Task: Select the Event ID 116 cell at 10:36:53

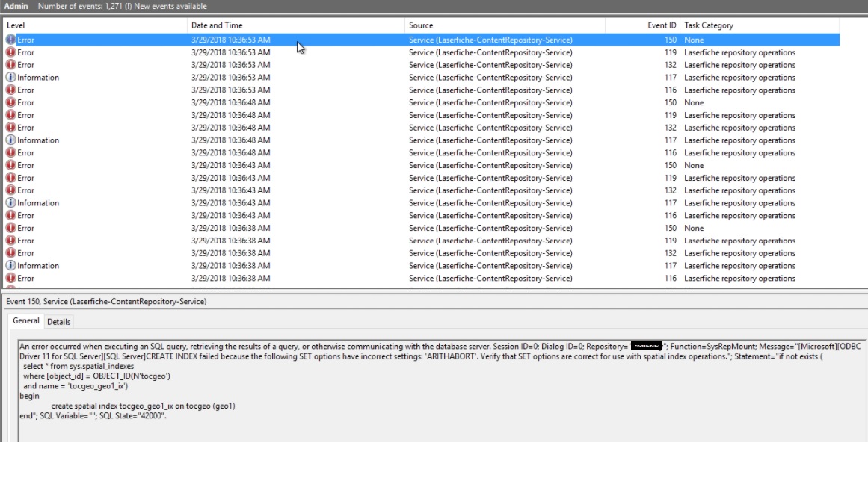Action: (671, 90)
